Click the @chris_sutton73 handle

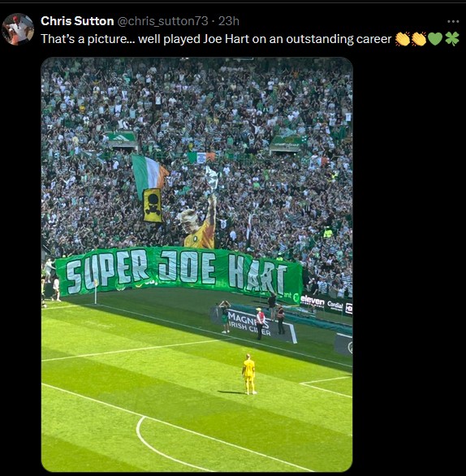pyautogui.click(x=162, y=21)
